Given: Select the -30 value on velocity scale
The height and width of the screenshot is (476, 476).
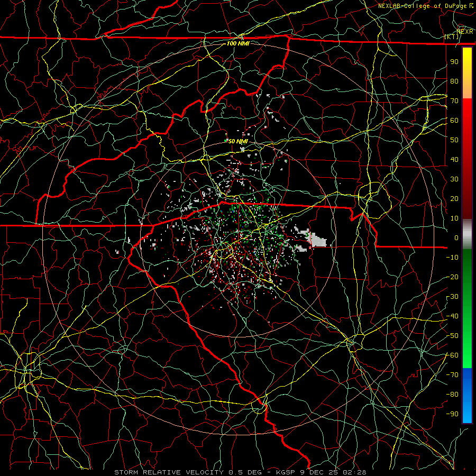Looking at the screenshot, I should pyautogui.click(x=452, y=297).
